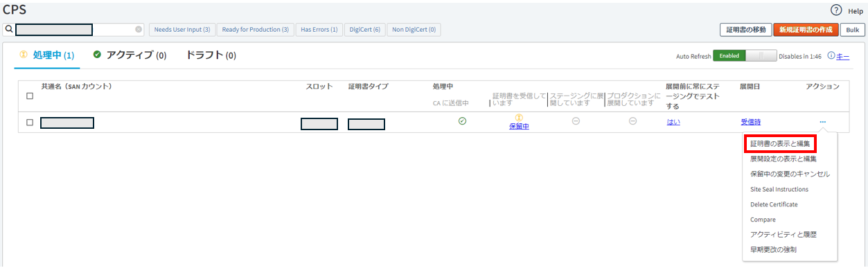The width and height of the screenshot is (868, 268).
Task: Select Site Seal Instructions menu item
Action: pyautogui.click(x=779, y=189)
